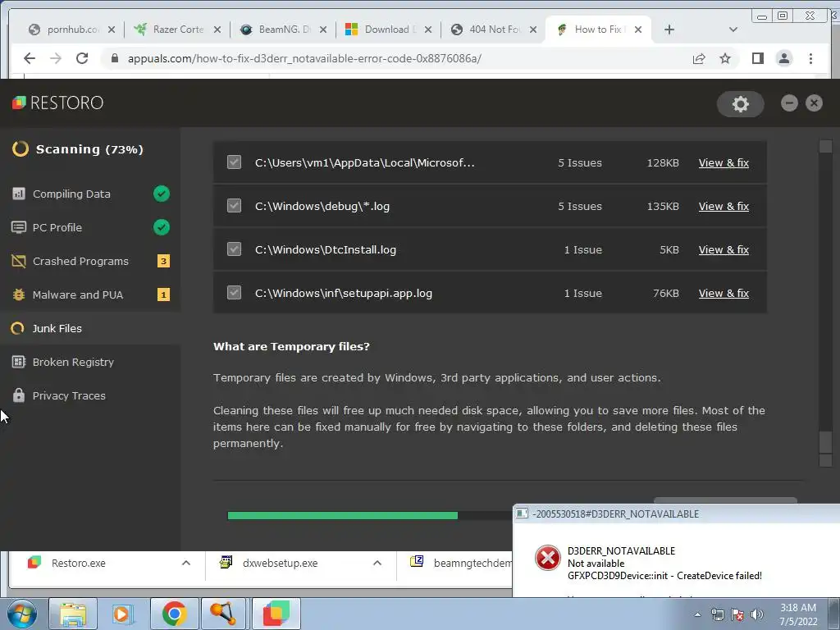Click scrollbar up arrow in Restoro
The width and height of the screenshot is (840, 630).
click(825, 146)
